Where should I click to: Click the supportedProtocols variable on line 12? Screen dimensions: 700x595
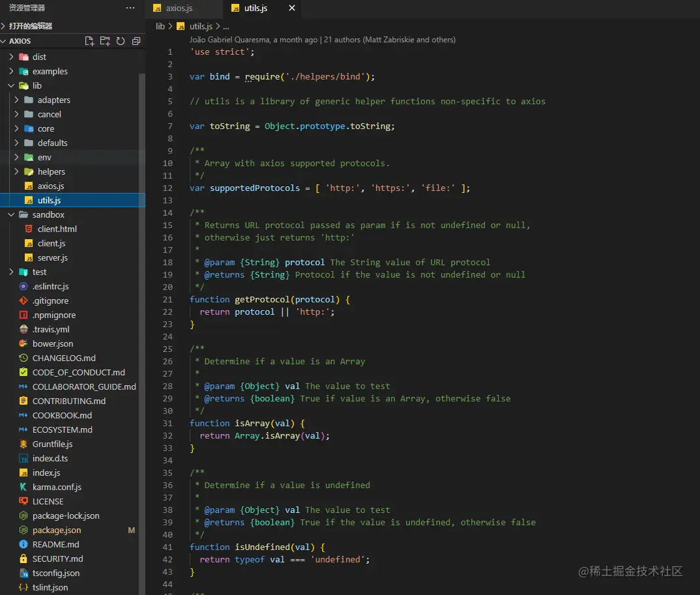[255, 188]
